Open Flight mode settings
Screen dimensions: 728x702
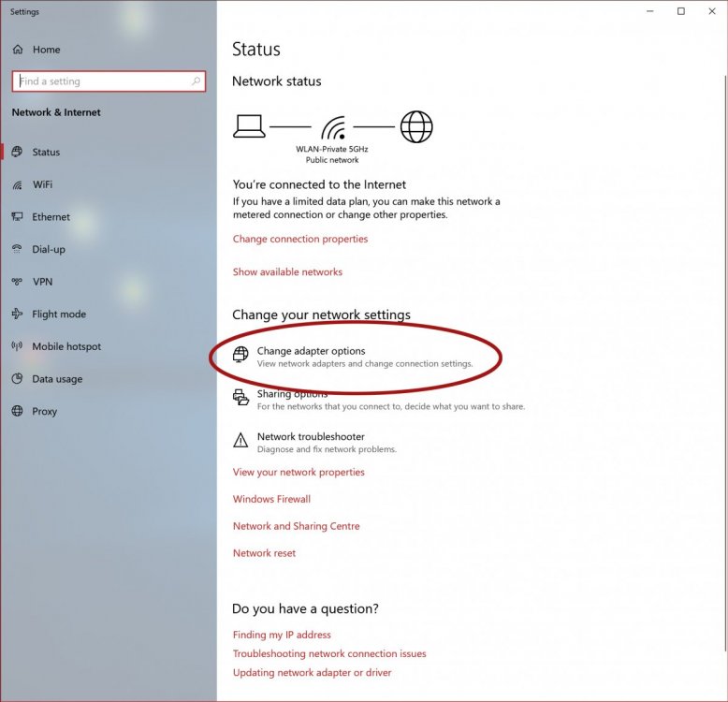[59, 314]
